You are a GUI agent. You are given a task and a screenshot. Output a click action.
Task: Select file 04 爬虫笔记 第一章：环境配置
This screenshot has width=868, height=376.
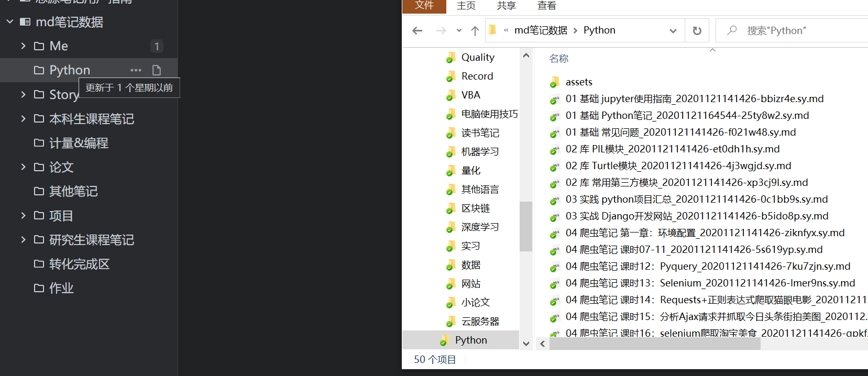[x=705, y=233]
